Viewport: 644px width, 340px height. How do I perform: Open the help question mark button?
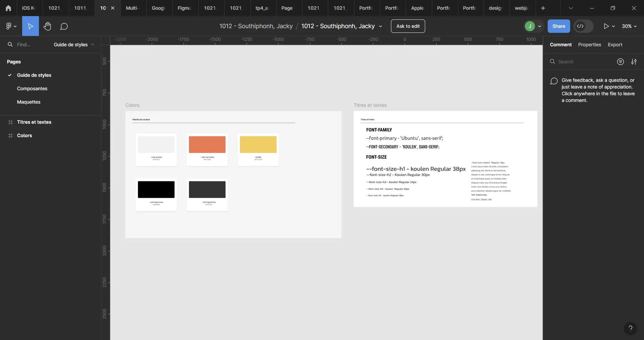(630, 329)
